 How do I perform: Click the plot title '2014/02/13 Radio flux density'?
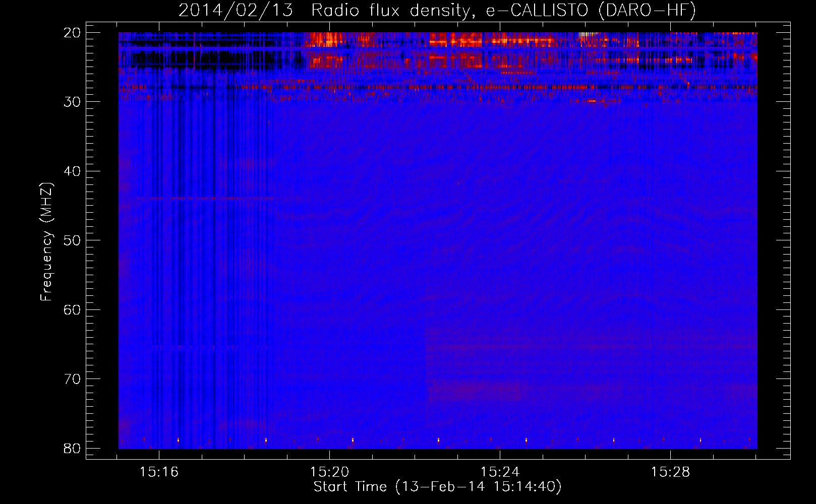click(x=437, y=10)
